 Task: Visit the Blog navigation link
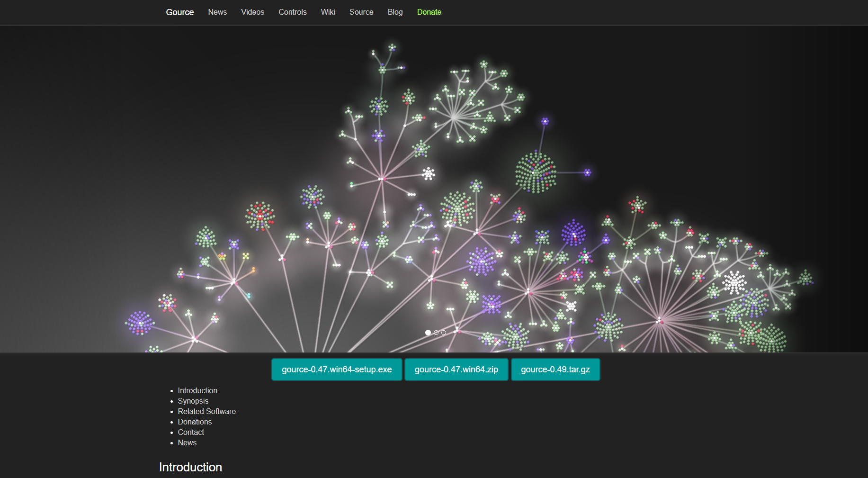click(x=395, y=12)
